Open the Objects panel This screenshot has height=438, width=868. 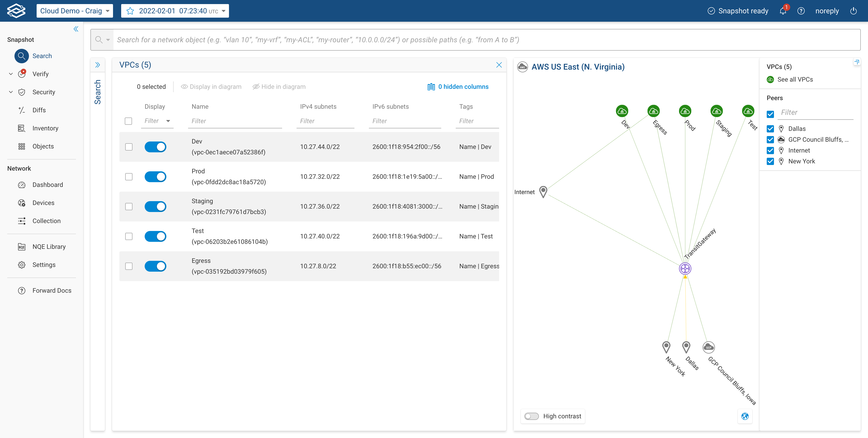coord(43,146)
